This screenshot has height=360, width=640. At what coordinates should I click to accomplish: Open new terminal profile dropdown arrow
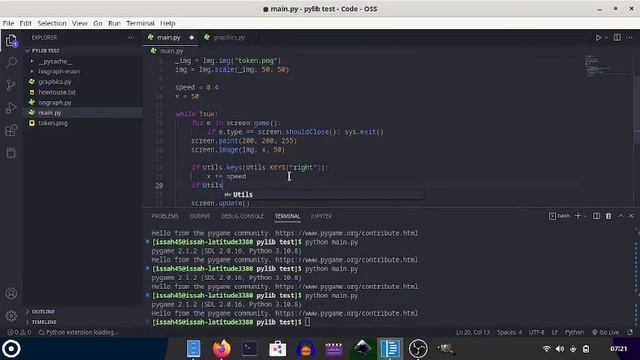pyautogui.click(x=586, y=216)
